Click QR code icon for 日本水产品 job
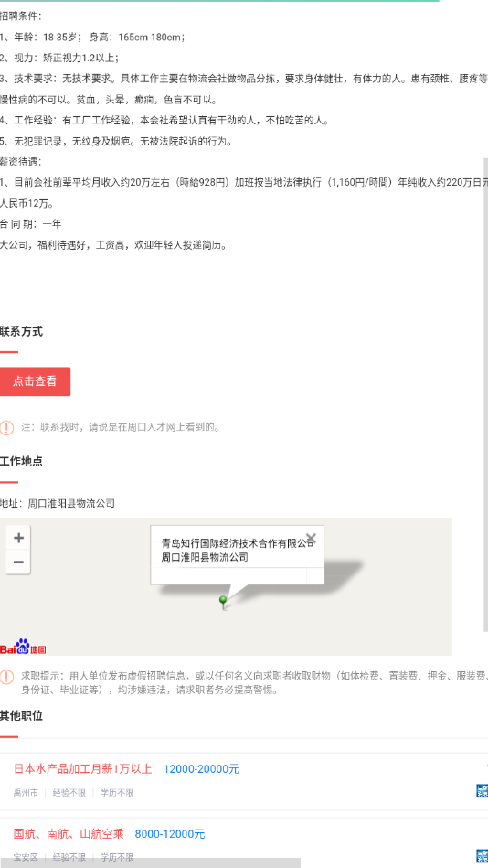This screenshot has width=488, height=868. pyautogui.click(x=483, y=790)
